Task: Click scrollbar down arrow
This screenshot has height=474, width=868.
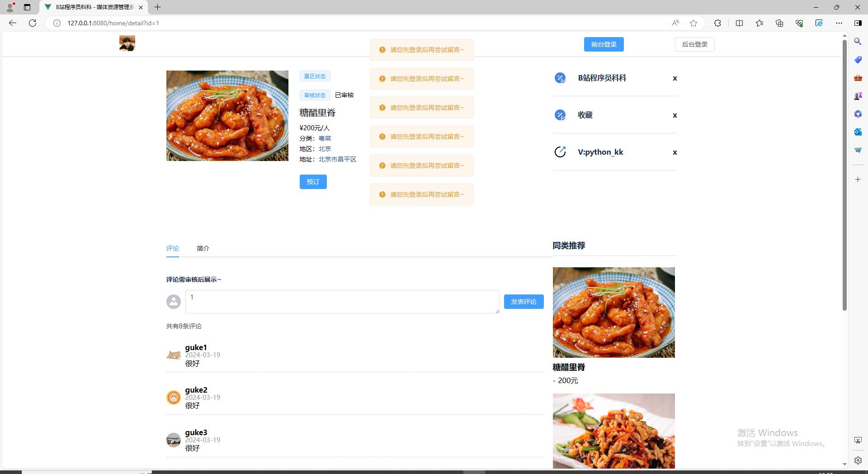Action: (844, 465)
